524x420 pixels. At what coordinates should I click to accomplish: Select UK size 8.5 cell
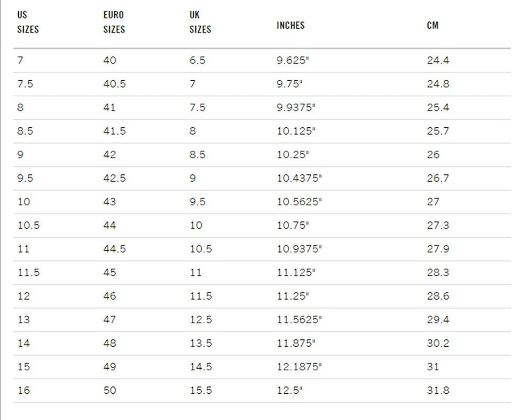coord(197,154)
